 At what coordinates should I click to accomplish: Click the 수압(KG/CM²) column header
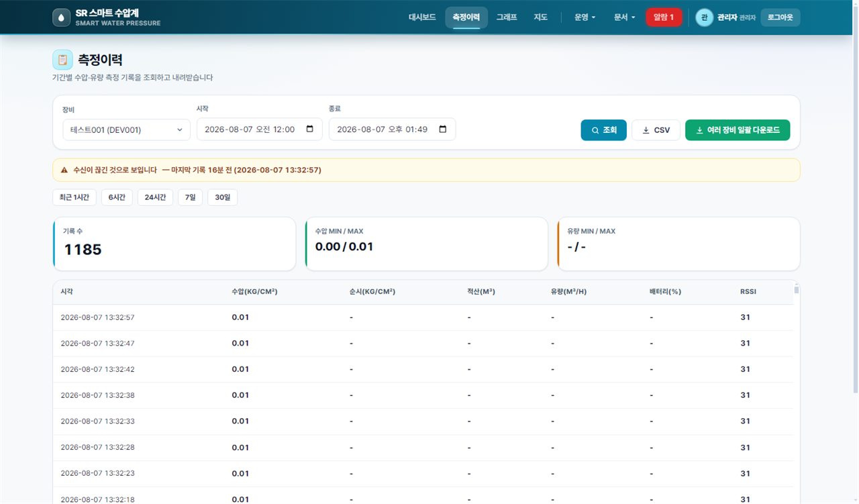pyautogui.click(x=255, y=292)
